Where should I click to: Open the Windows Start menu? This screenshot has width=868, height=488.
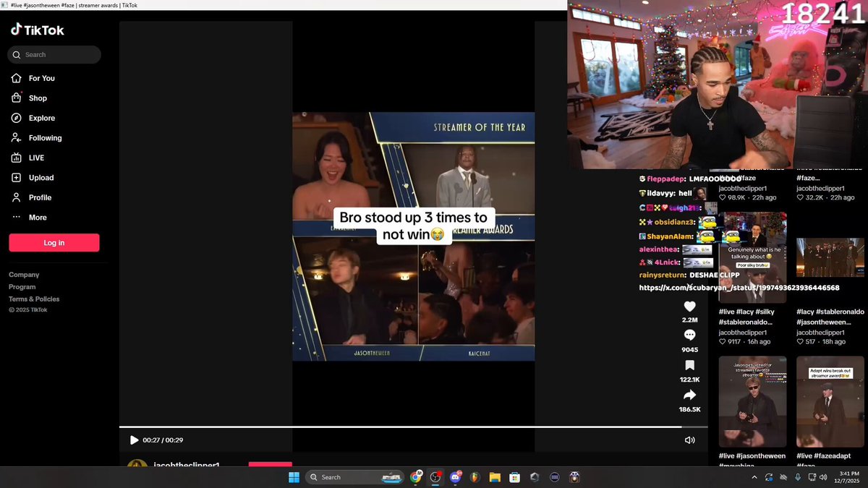pyautogui.click(x=294, y=477)
